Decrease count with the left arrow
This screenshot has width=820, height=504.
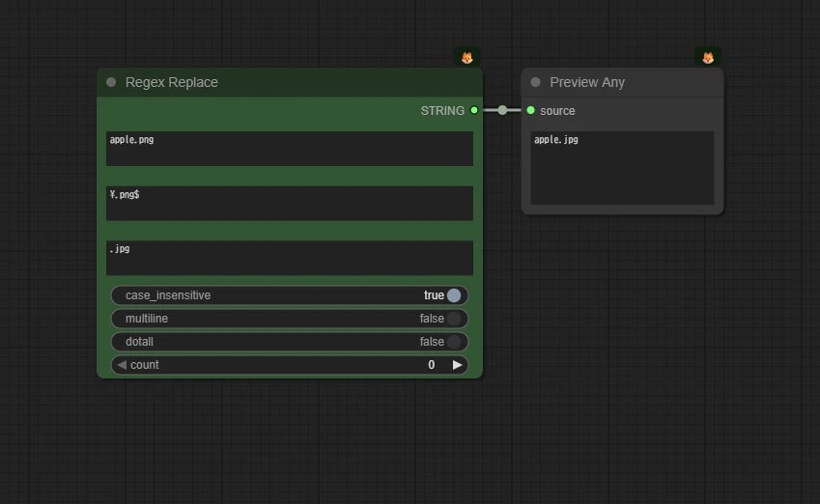(122, 365)
